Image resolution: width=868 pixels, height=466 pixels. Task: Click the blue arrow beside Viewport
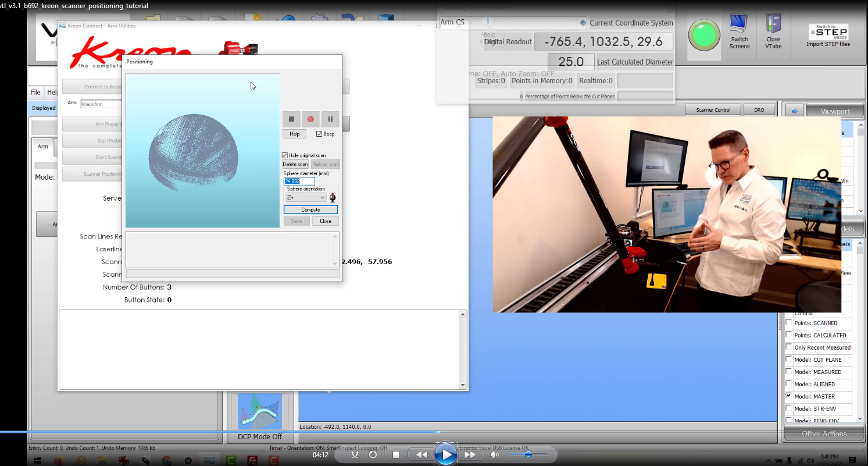point(794,111)
